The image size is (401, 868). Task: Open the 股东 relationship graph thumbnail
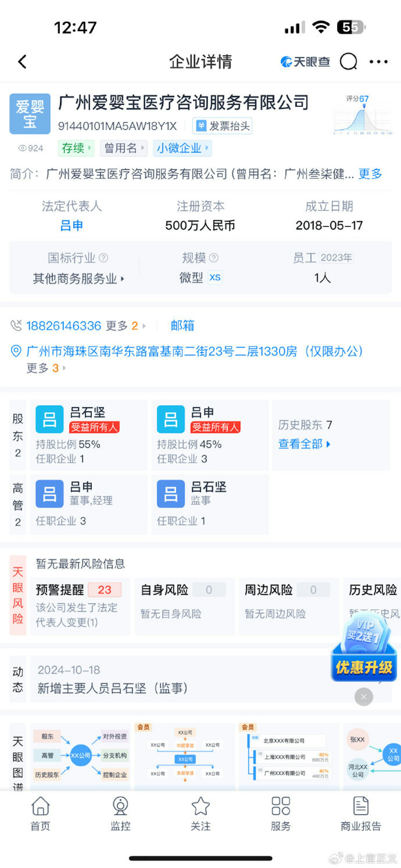coord(80,755)
